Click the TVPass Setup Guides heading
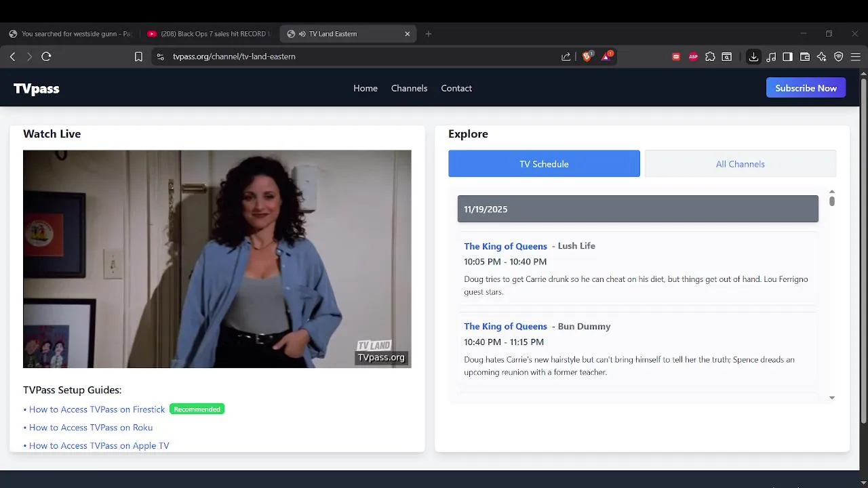 click(x=73, y=390)
